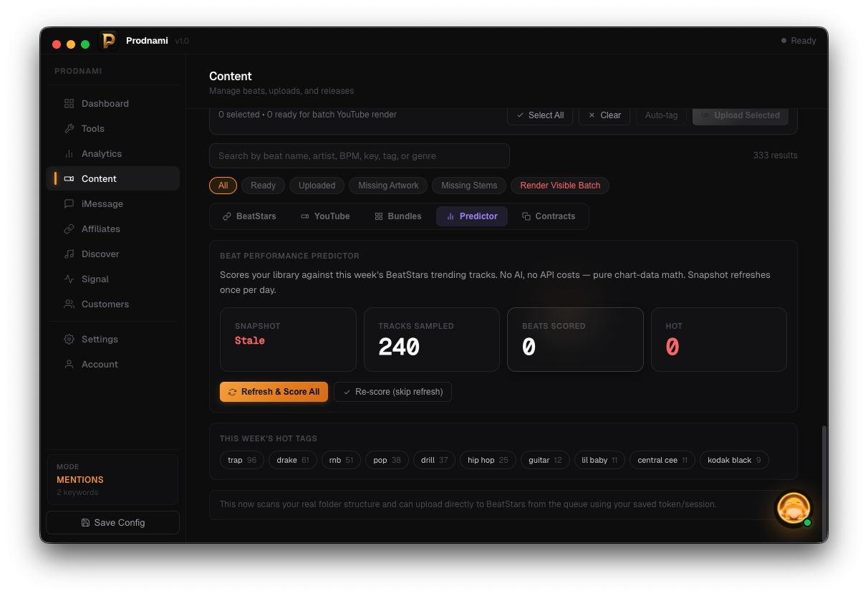868x596 pixels.
Task: Click the yellow minimize window button
Action: (x=71, y=44)
